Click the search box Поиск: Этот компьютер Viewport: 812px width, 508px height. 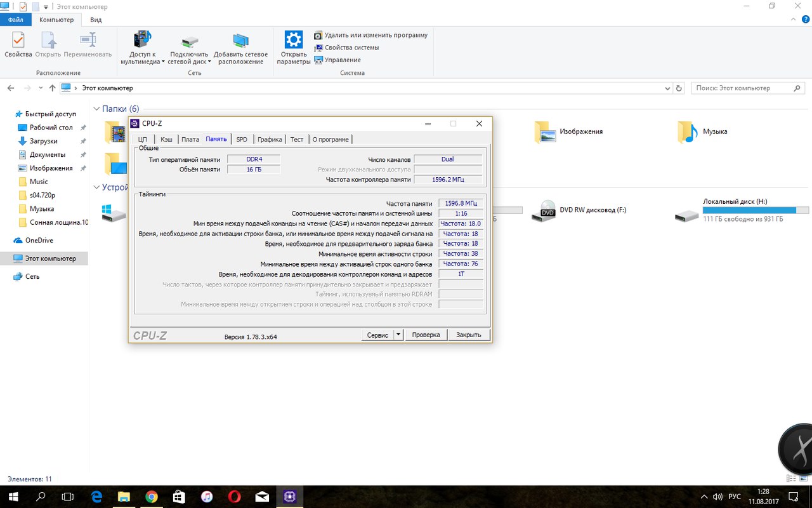click(749, 88)
